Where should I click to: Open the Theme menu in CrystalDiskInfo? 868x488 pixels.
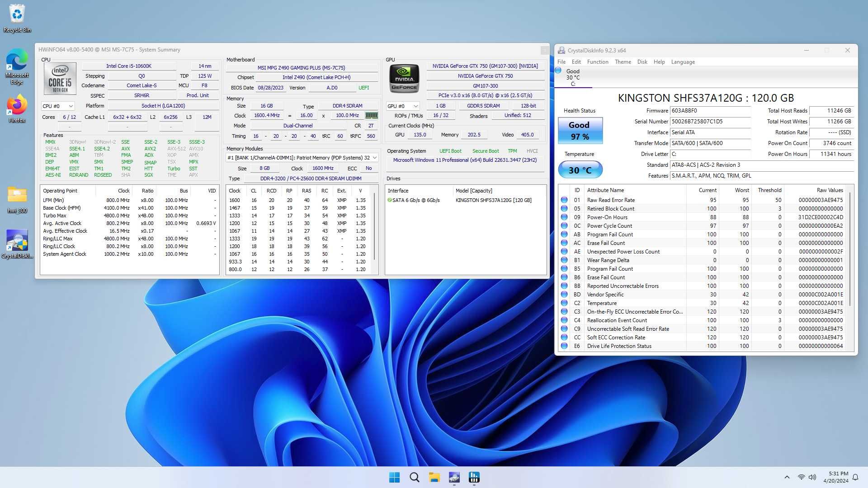point(623,62)
